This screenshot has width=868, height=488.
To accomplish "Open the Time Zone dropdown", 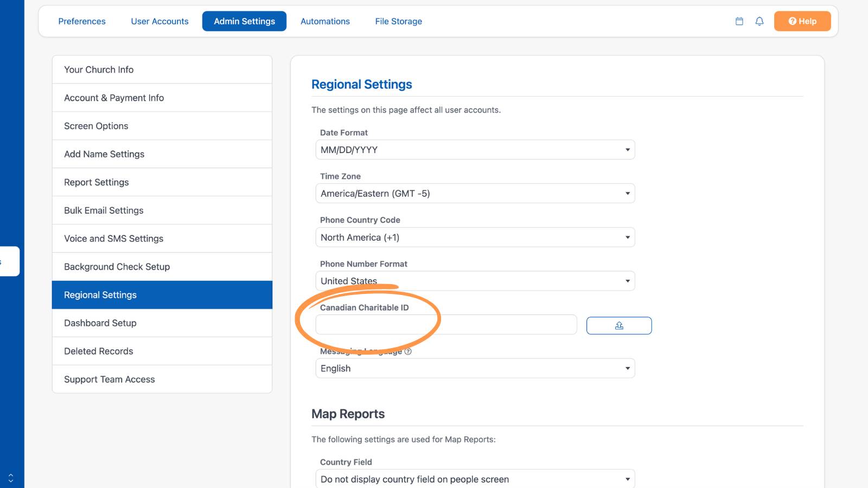I will pos(475,194).
